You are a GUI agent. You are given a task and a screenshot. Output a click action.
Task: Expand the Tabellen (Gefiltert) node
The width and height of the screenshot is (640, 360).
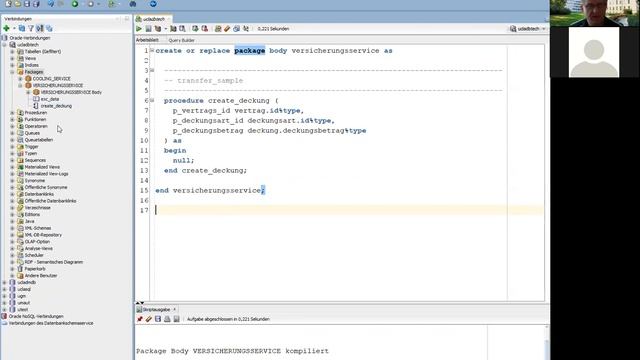pos(12,51)
